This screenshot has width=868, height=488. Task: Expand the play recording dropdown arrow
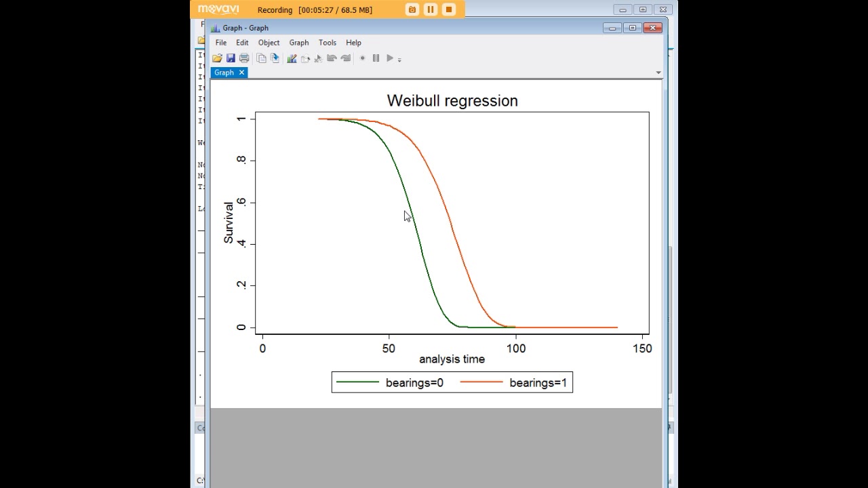[399, 60]
